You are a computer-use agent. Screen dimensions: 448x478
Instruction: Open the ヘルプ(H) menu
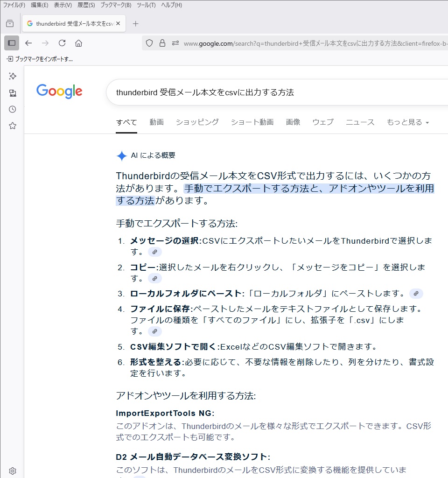click(x=172, y=5)
